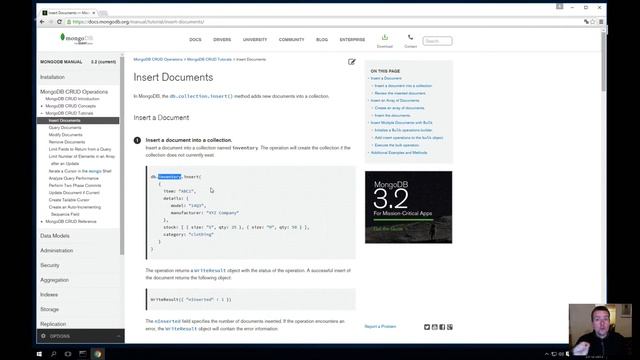Close the Insert Documents browser tab

click(93, 13)
